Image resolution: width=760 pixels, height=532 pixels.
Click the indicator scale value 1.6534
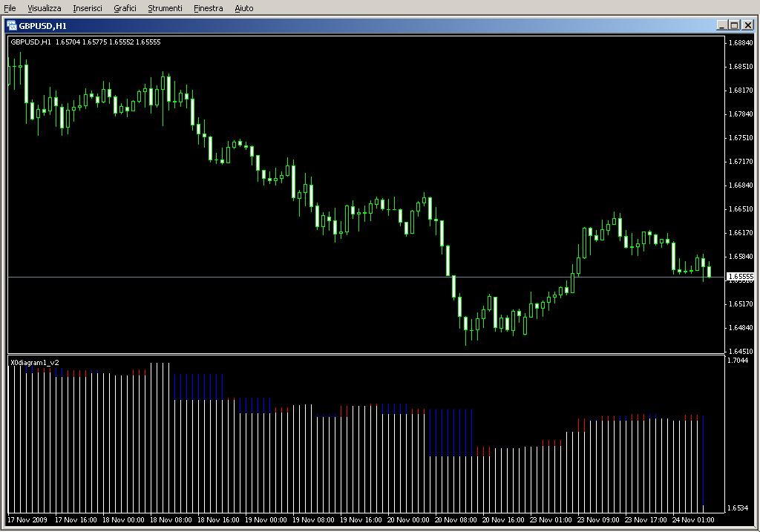[738, 508]
